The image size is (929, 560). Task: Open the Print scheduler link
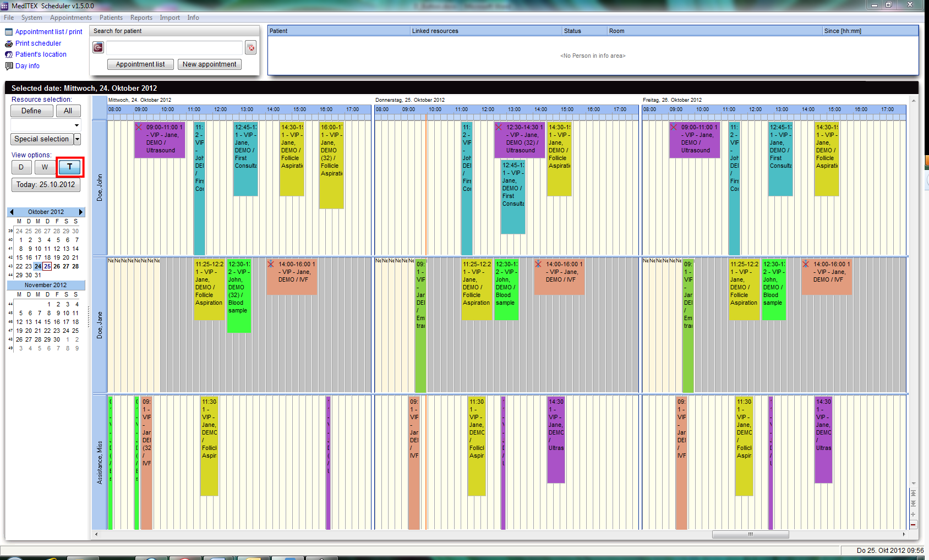click(x=38, y=43)
